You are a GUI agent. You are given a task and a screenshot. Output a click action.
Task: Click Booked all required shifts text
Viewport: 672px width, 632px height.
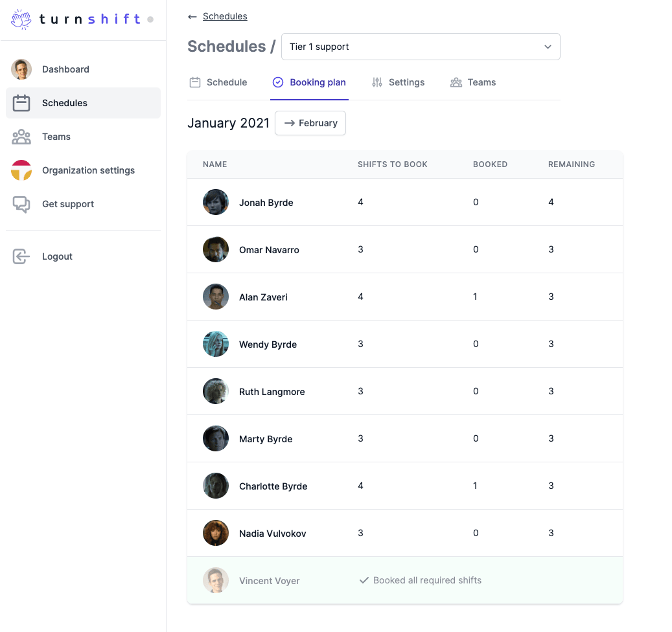427,581
